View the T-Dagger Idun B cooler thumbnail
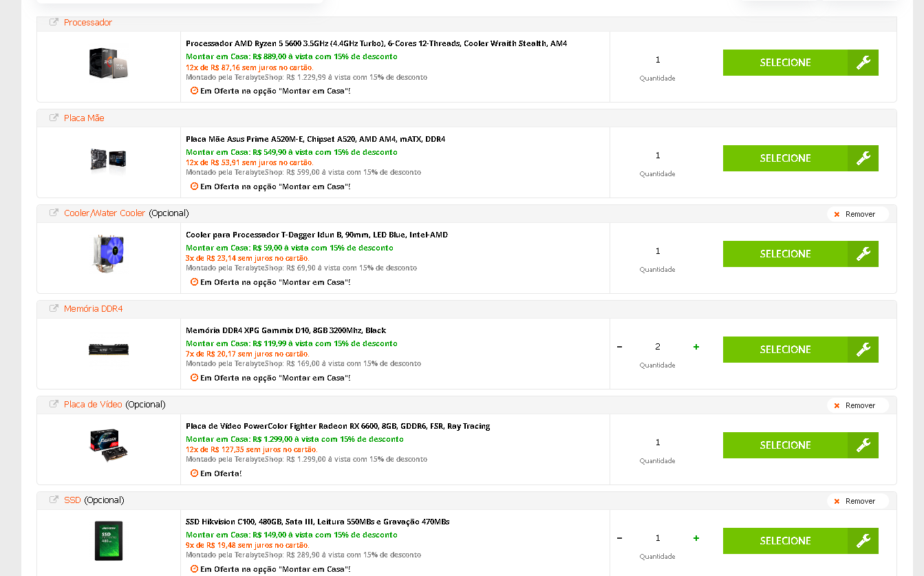 109,254
